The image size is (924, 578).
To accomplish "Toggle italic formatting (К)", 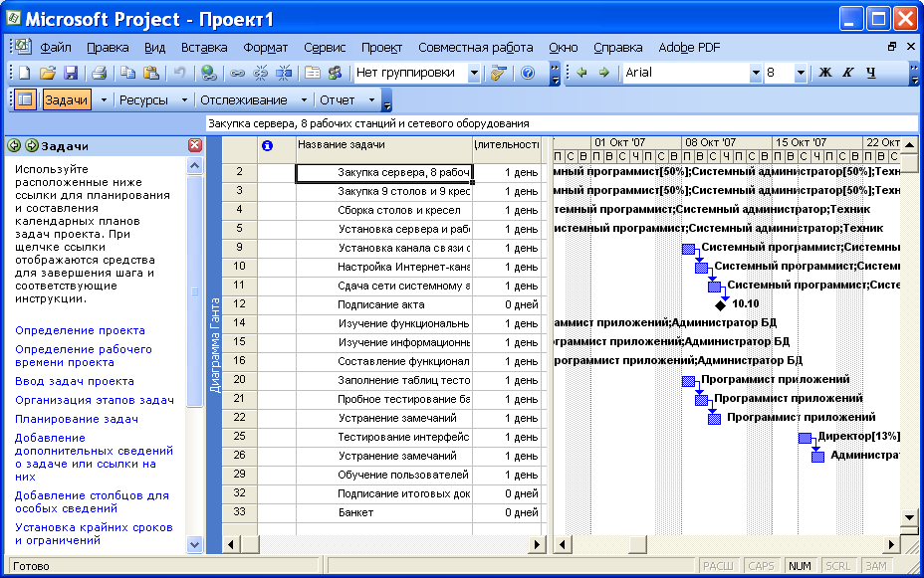I will pyautogui.click(x=848, y=73).
